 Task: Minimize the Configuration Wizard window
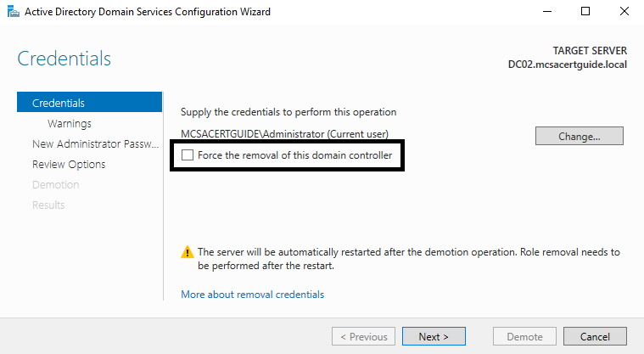point(546,12)
